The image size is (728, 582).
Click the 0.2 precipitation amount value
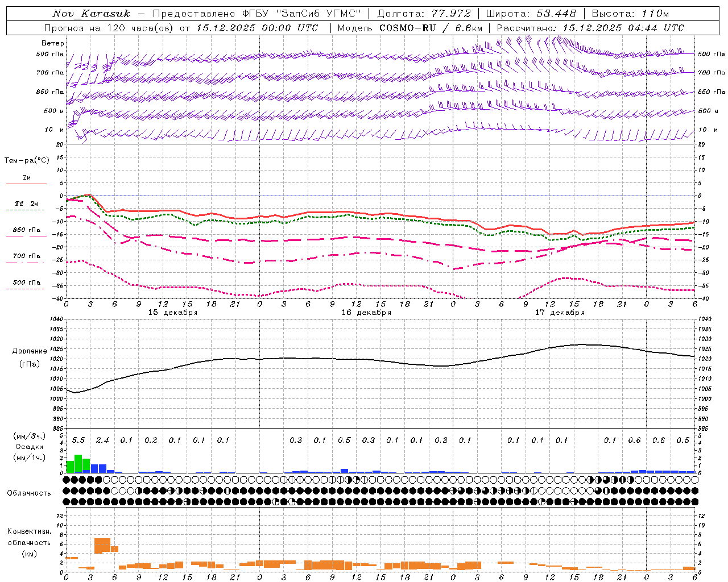[x=151, y=440]
